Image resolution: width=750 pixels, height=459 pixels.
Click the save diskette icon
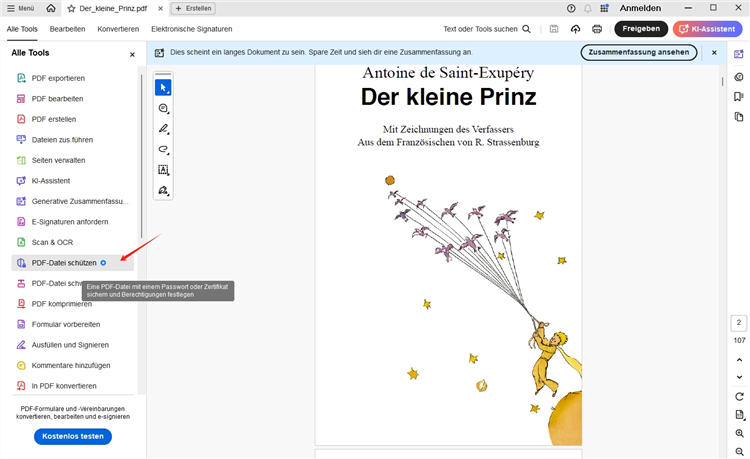pos(554,29)
